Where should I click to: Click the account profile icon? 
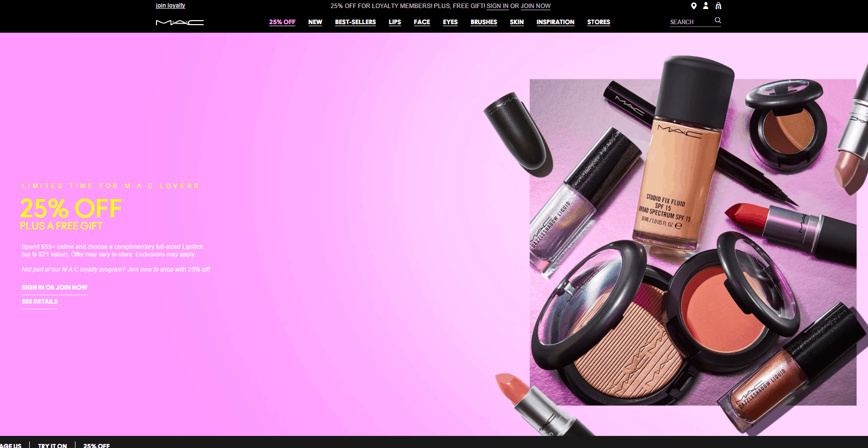[x=705, y=6]
